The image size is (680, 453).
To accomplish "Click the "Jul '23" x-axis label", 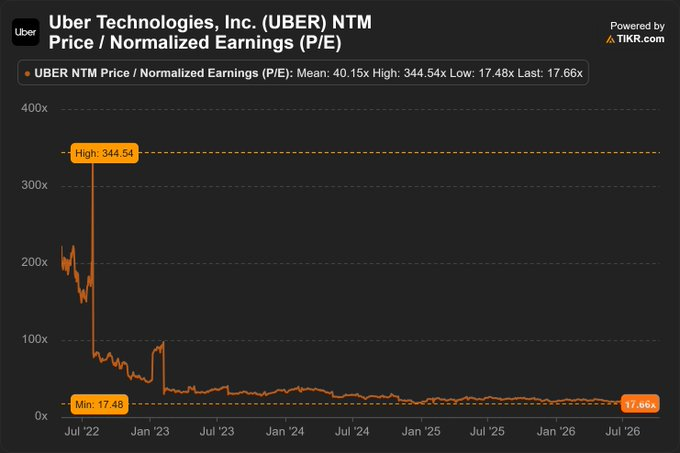I will coord(217,431).
